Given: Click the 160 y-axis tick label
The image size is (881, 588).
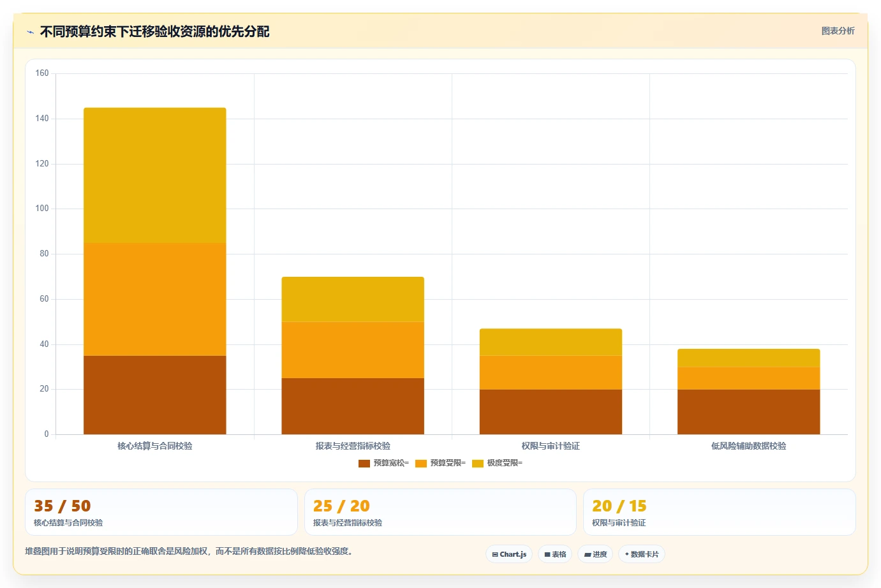Looking at the screenshot, I should [x=42, y=73].
